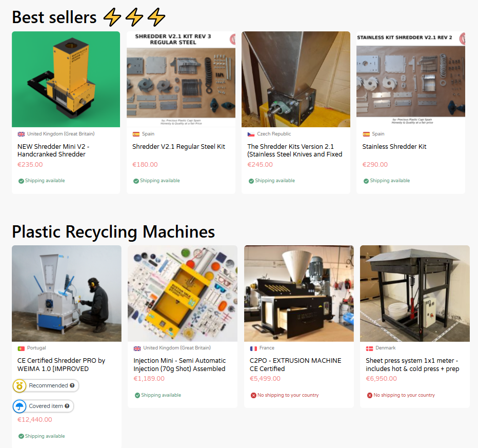Open NEW Shredder Mini V2 product title

(x=53, y=150)
